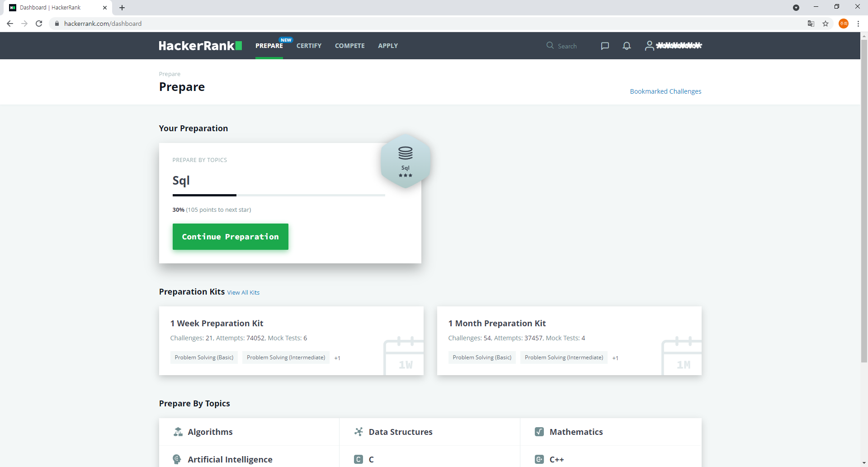Viewport: 868px width, 467px height.
Task: Click the Continue Preparation button
Action: 231,237
